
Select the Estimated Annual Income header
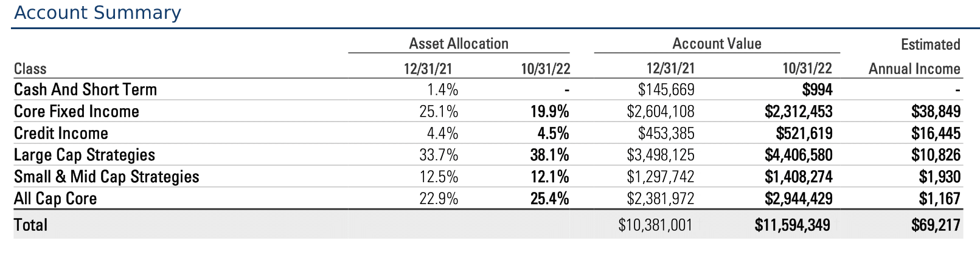pos(914,56)
